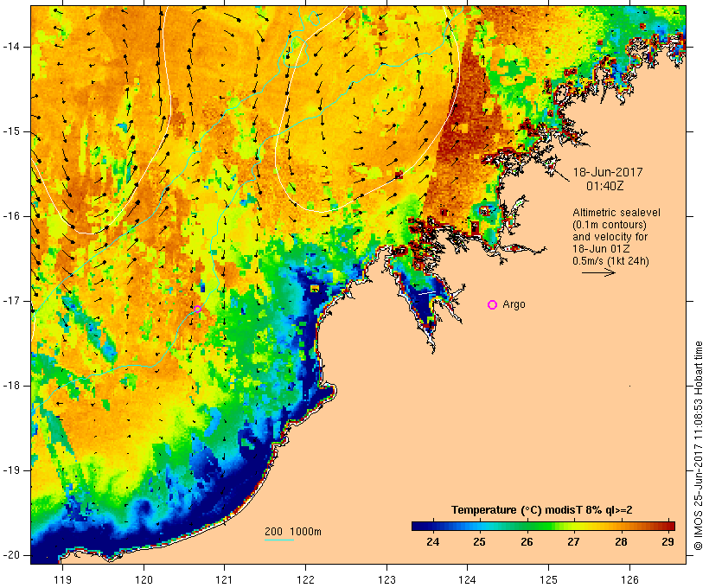Click the latitude axis label '-19'

tap(11, 470)
